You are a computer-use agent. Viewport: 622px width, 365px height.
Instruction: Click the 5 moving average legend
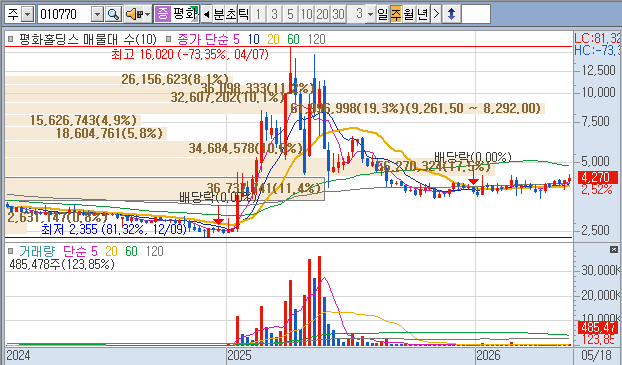pyautogui.click(x=236, y=39)
